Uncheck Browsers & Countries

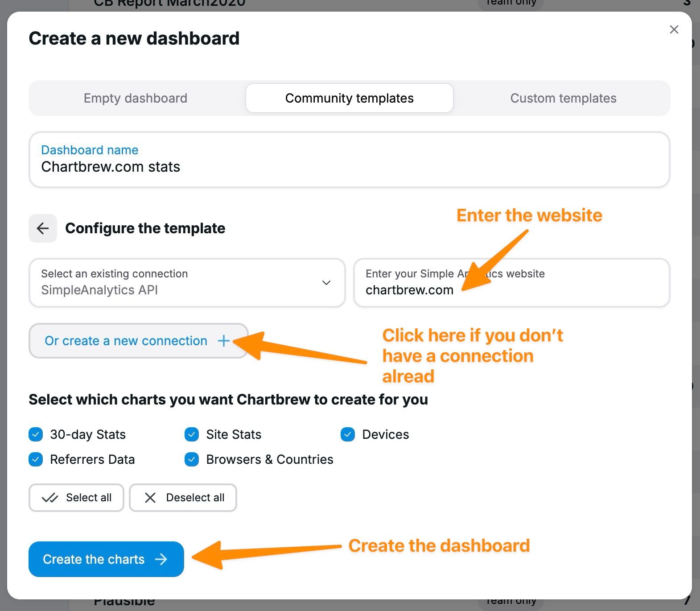(x=191, y=459)
